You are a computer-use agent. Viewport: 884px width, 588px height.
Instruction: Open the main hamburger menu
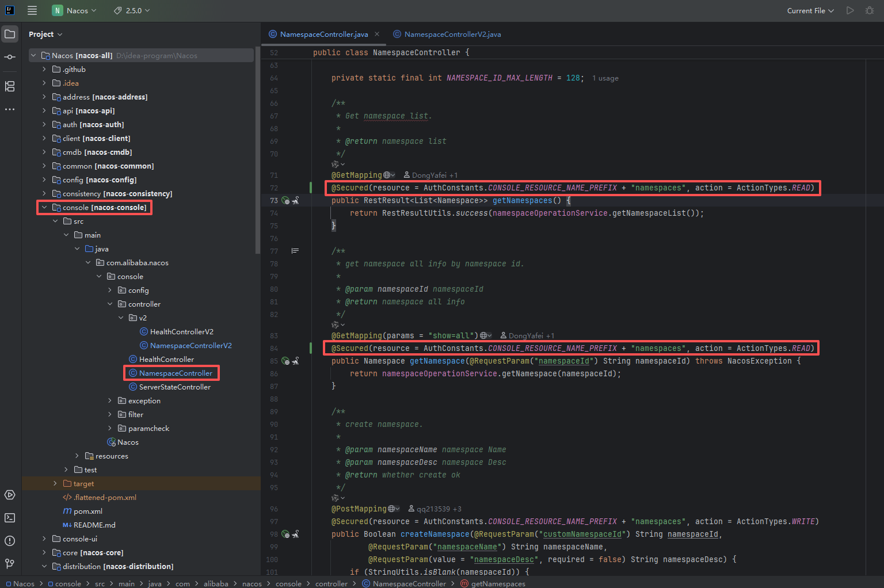pos(32,10)
